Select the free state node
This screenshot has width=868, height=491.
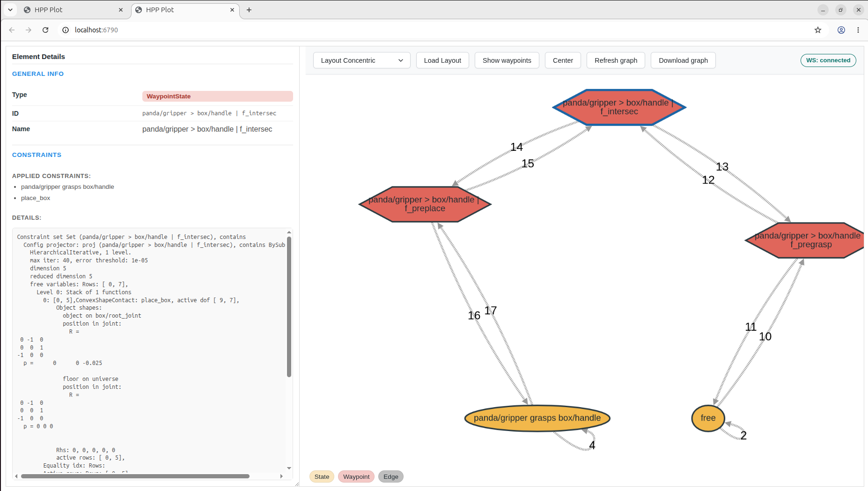pyautogui.click(x=708, y=418)
